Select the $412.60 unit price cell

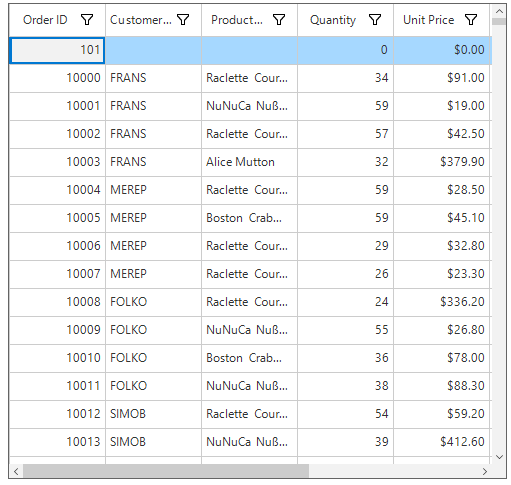[441, 442]
